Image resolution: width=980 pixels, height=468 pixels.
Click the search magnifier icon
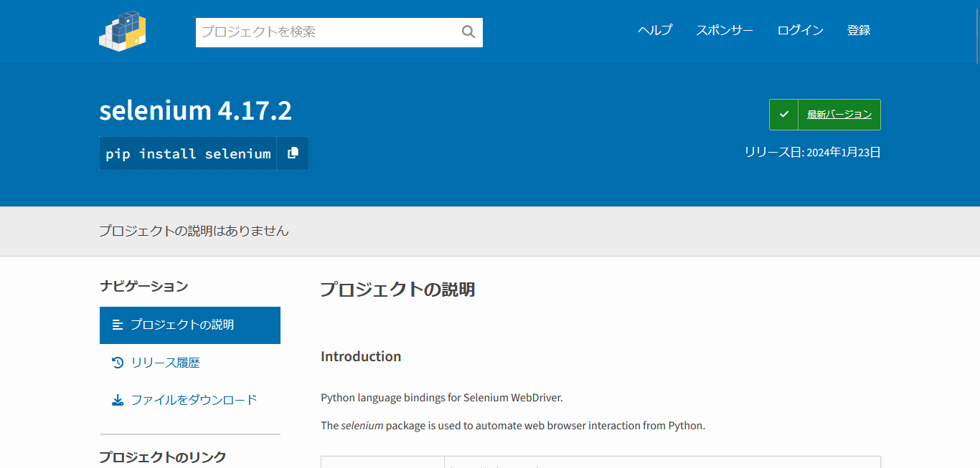[468, 32]
